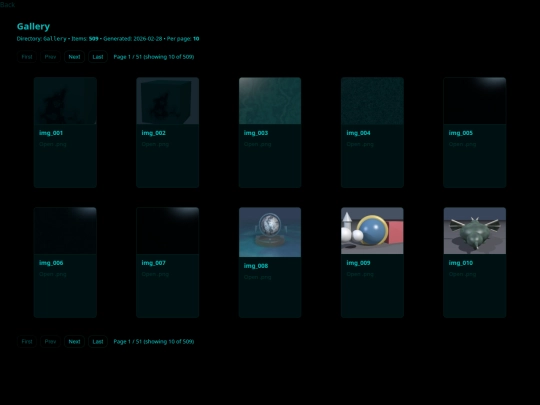This screenshot has height=405, width=540.
Task: Click the img_007 title text
Action: coord(154,263)
